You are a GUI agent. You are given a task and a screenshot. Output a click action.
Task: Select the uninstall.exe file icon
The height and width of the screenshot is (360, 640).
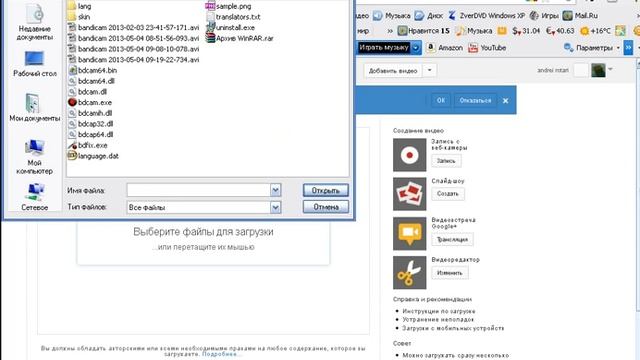click(x=210, y=27)
